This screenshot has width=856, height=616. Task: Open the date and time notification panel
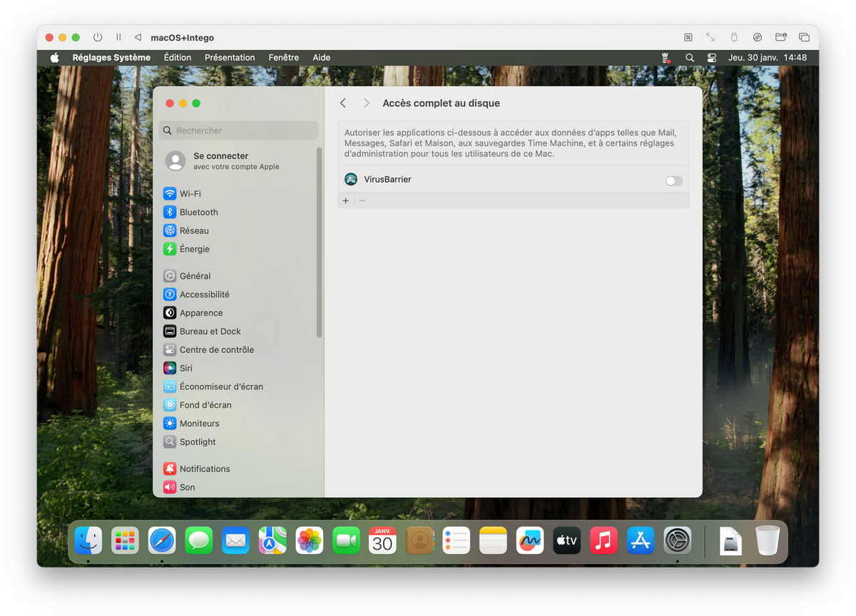click(x=768, y=58)
